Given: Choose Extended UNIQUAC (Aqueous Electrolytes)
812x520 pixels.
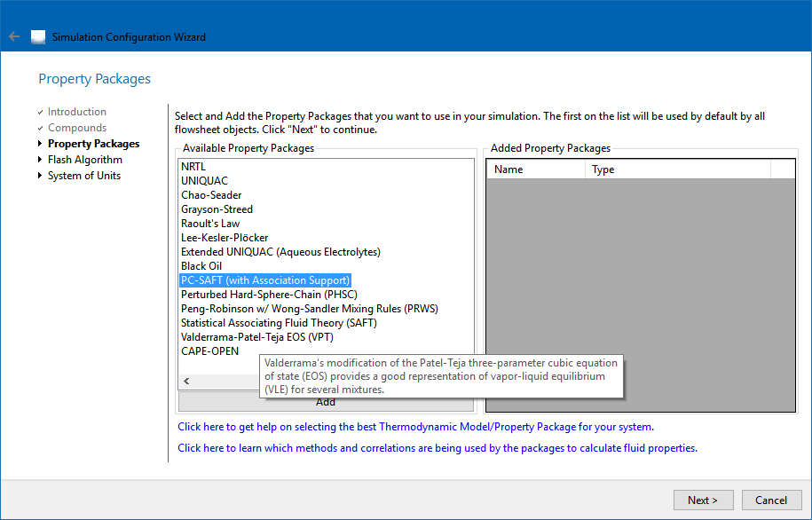Looking at the screenshot, I should click(280, 252).
